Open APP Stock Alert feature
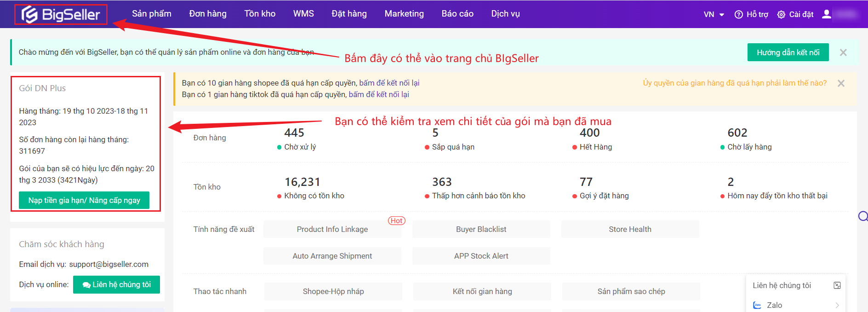 point(481,256)
